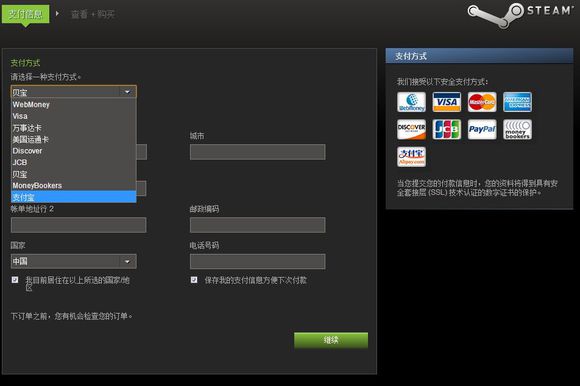Click the Discover card logo icon

[411, 129]
